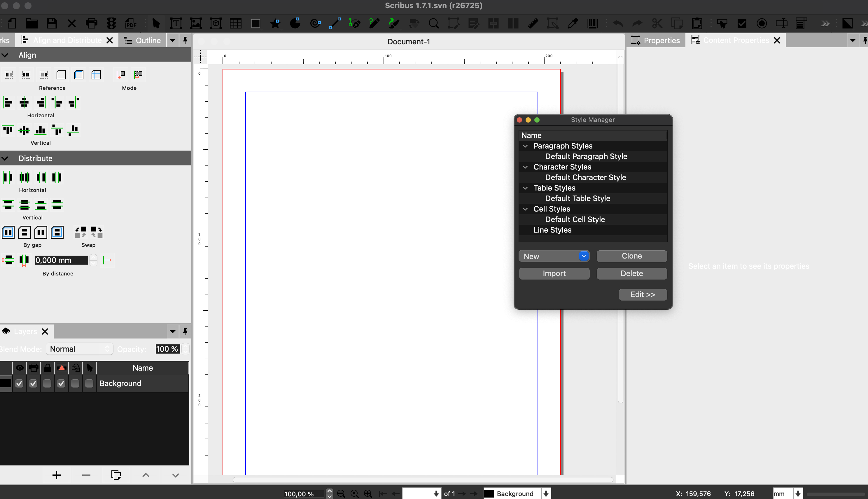Select the Text Frame tool
Viewport: 868px width, 499px height.
coord(176,23)
